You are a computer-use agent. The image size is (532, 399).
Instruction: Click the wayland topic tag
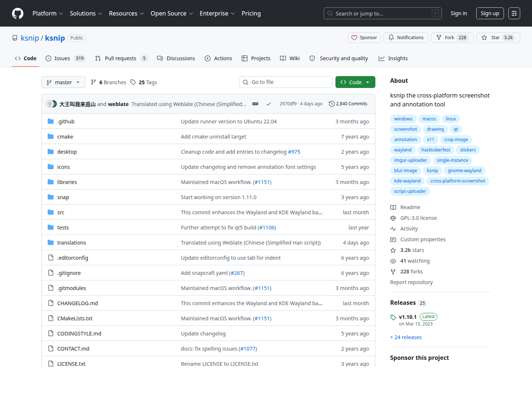tap(403, 150)
